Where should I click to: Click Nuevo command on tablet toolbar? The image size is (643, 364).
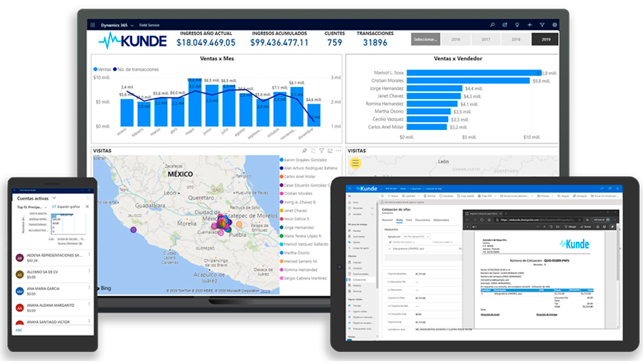coord(393,196)
